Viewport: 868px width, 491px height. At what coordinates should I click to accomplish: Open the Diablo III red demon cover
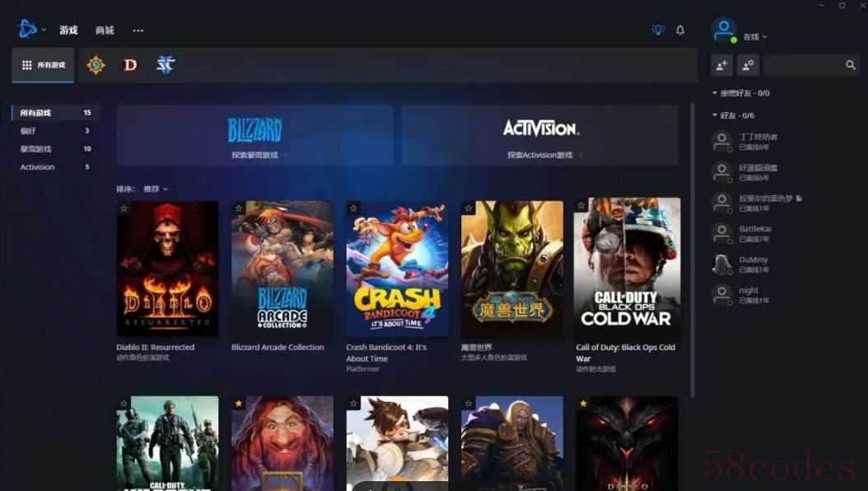(x=628, y=443)
